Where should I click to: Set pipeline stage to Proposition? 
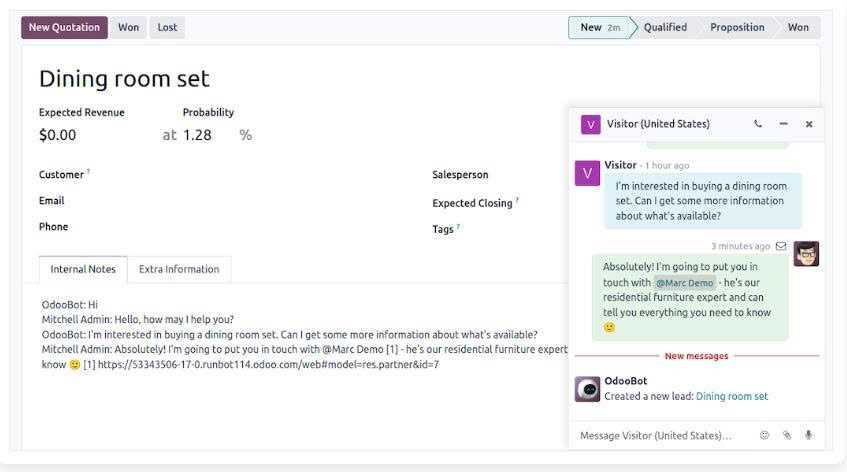point(737,27)
